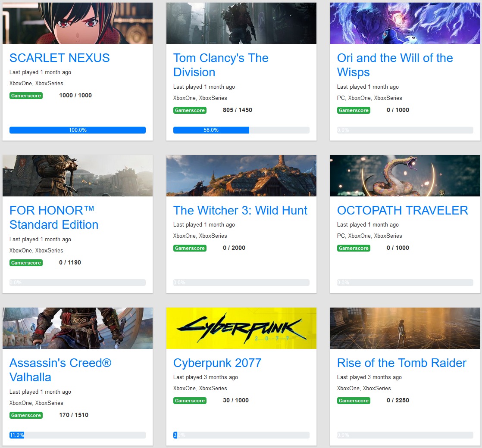Open the SCARLET NEXUS title link

point(59,58)
